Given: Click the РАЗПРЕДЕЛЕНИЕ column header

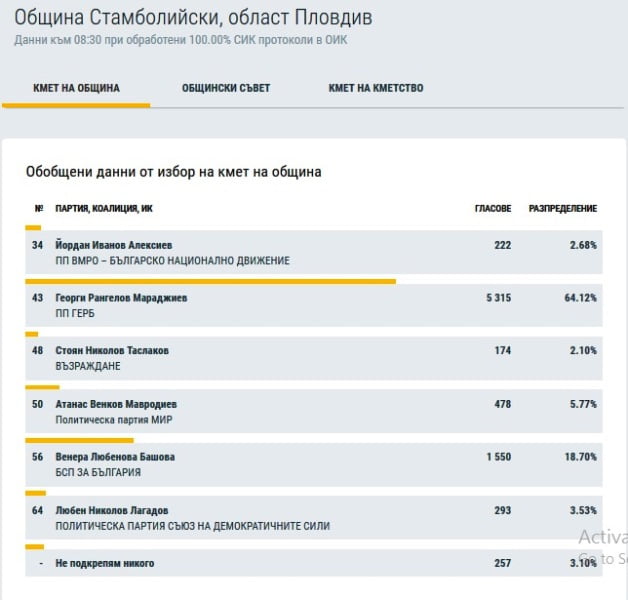Looking at the screenshot, I should [563, 209].
